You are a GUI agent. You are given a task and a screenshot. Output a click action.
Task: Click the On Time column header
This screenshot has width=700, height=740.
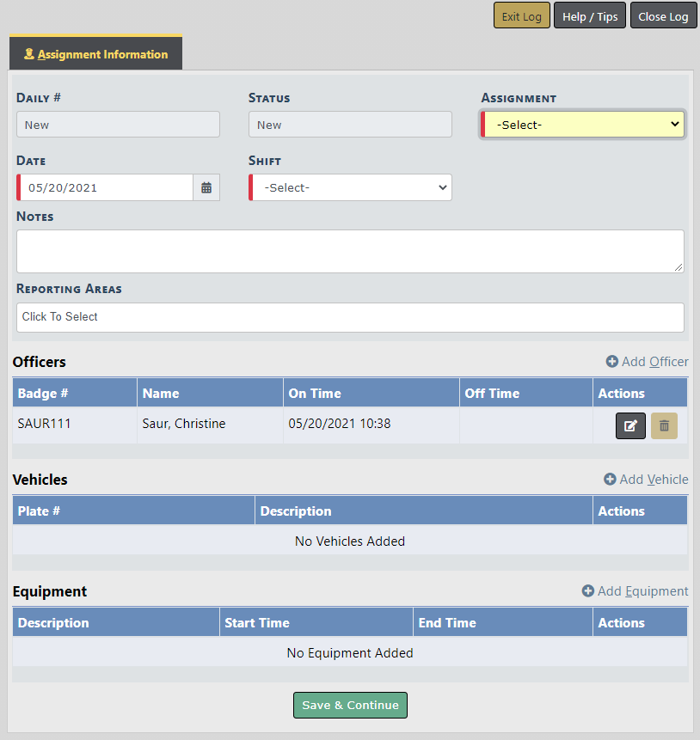click(x=315, y=394)
